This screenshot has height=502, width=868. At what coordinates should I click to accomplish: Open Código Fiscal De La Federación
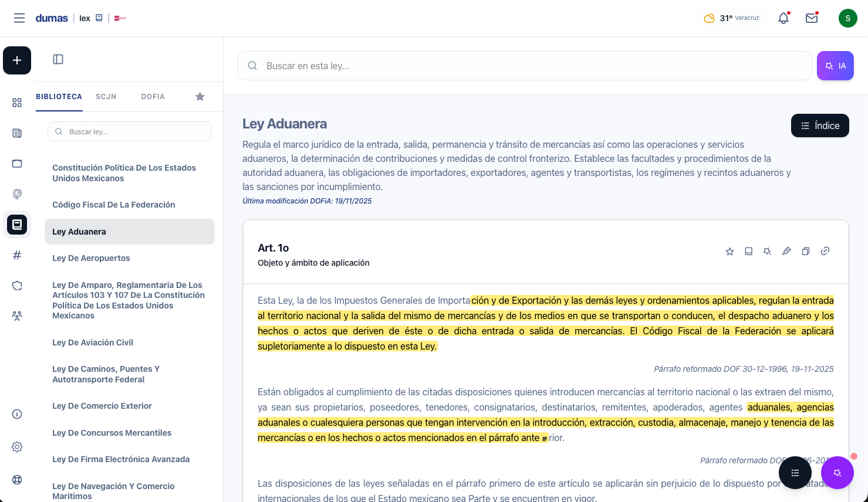coord(130,205)
